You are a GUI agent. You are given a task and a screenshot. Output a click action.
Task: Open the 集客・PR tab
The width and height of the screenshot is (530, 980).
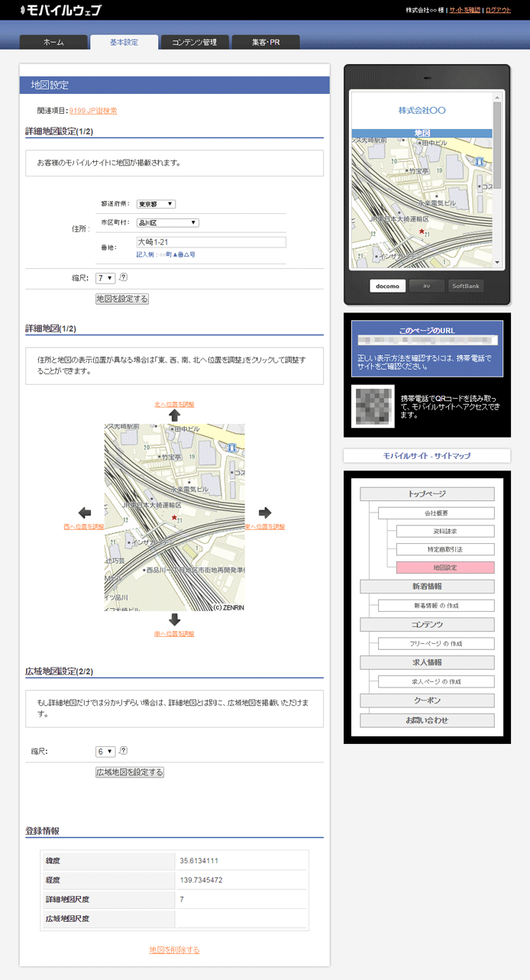[265, 42]
